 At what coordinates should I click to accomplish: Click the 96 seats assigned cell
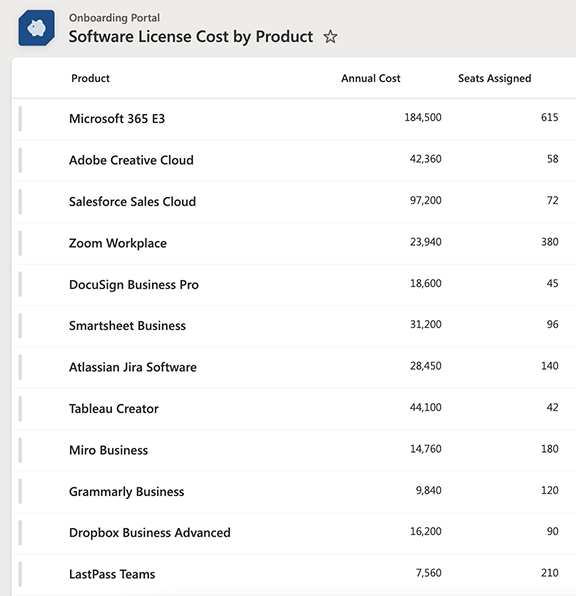coord(552,324)
